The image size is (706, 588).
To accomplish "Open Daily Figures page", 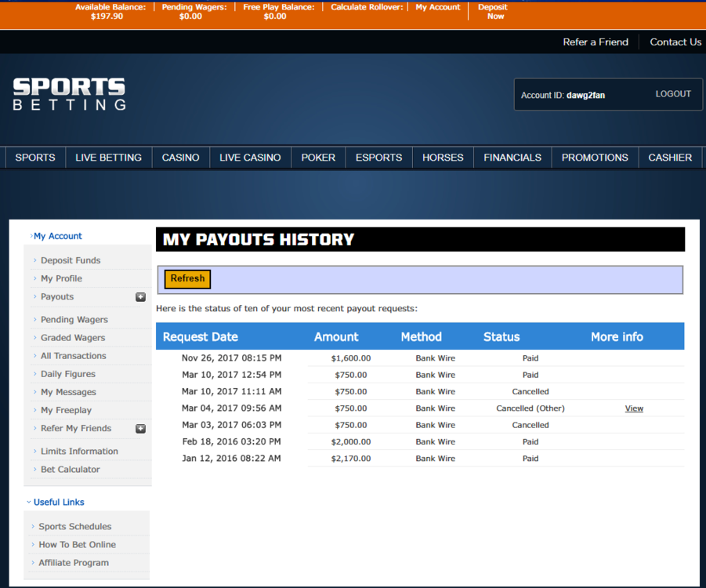I will click(68, 374).
